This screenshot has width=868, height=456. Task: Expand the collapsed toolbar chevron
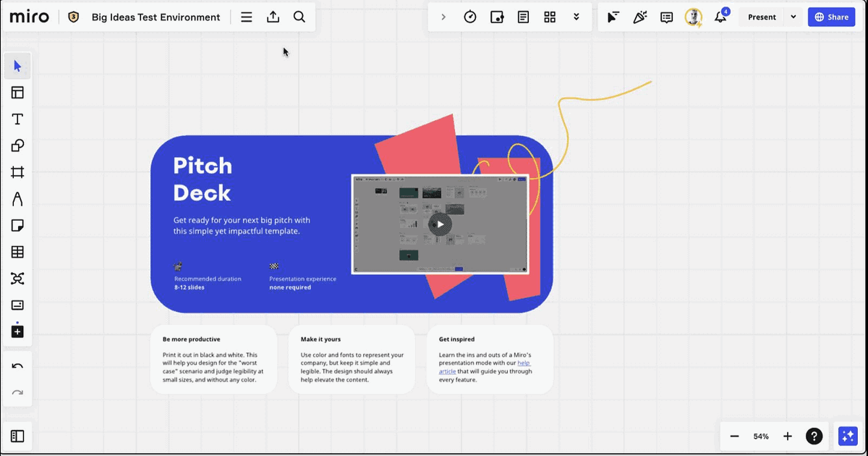click(x=443, y=17)
